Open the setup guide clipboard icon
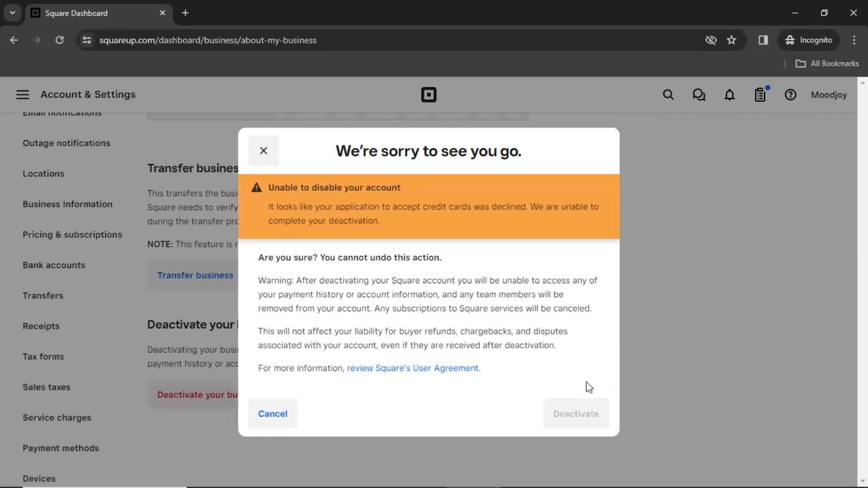Screen dimensions: 868x488 (760, 95)
